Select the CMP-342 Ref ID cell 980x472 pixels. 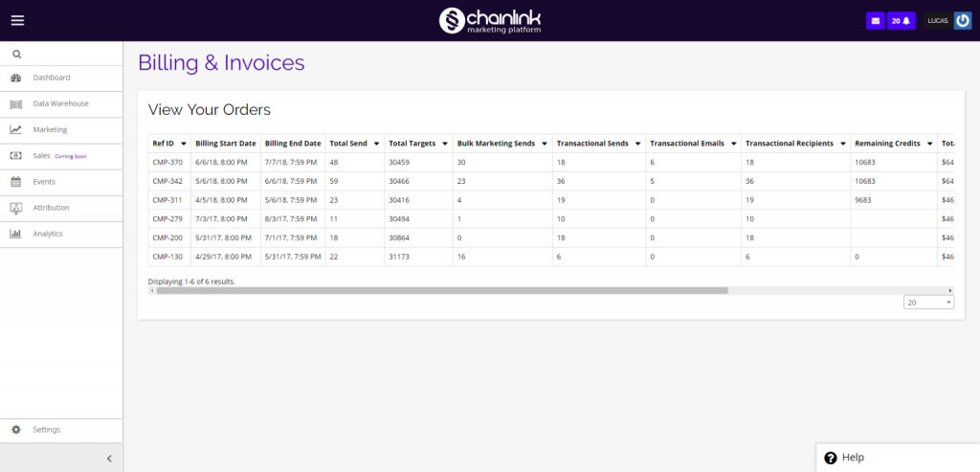coord(169,181)
